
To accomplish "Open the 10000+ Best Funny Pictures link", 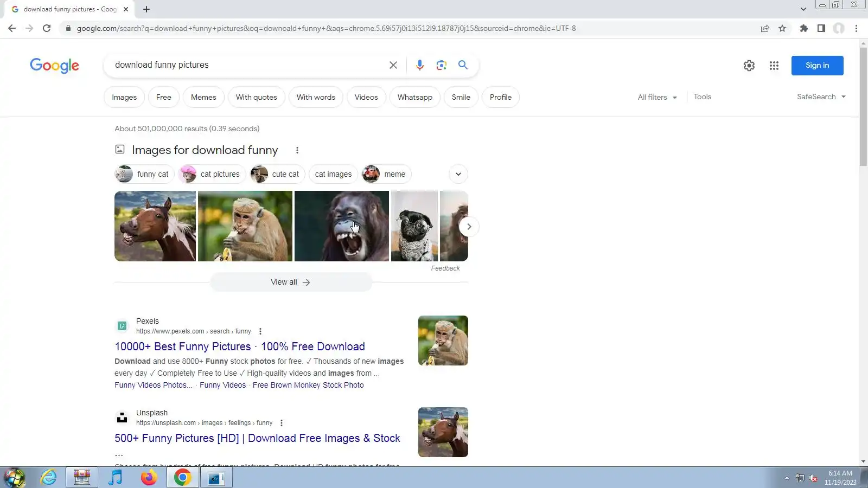I will click(240, 346).
